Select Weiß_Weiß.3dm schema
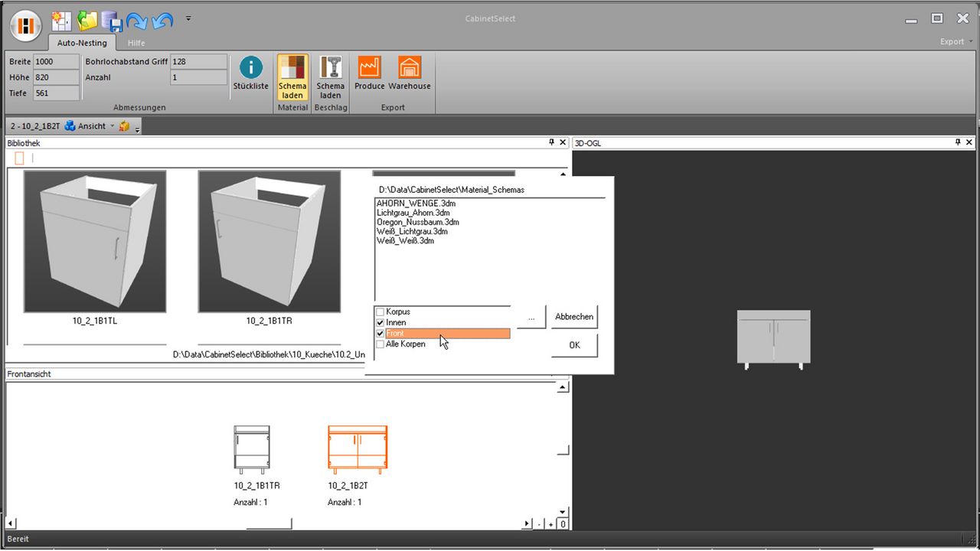This screenshot has width=980, height=551. (405, 240)
